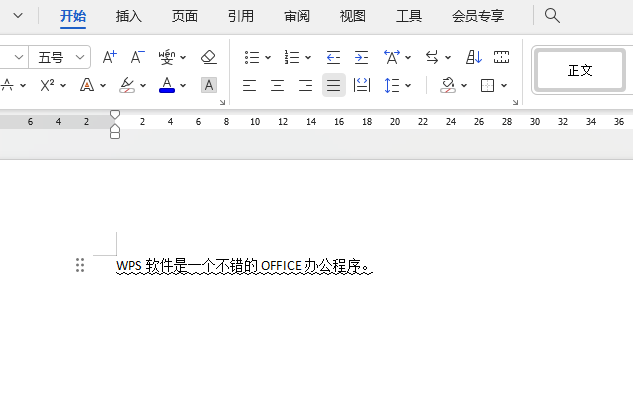This screenshot has height=401, width=633.
Task: Expand highlight color options arrow
Action: pyautogui.click(x=143, y=86)
